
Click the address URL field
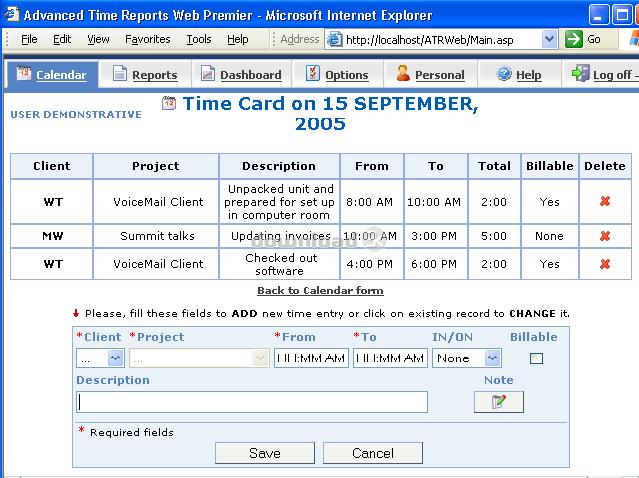tap(443, 40)
